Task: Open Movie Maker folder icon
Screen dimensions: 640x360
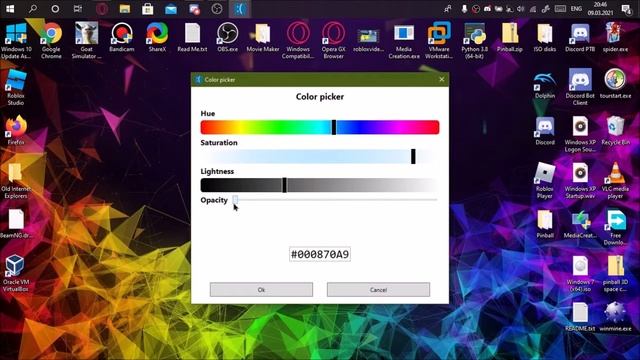Action: coord(262,38)
